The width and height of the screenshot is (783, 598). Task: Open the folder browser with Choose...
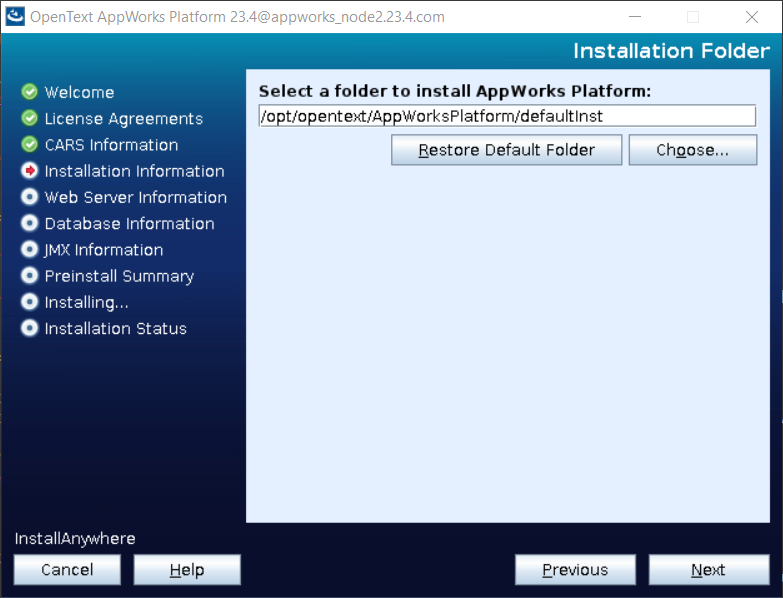[692, 150]
